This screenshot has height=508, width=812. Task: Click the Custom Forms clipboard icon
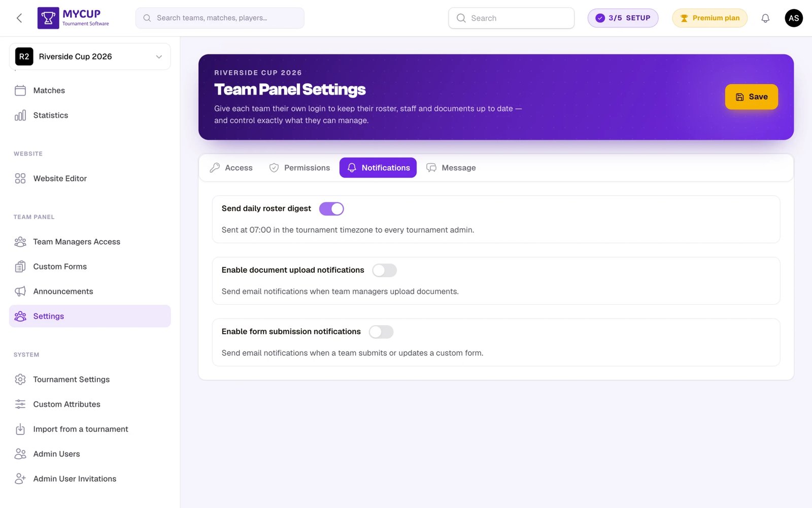click(x=20, y=267)
